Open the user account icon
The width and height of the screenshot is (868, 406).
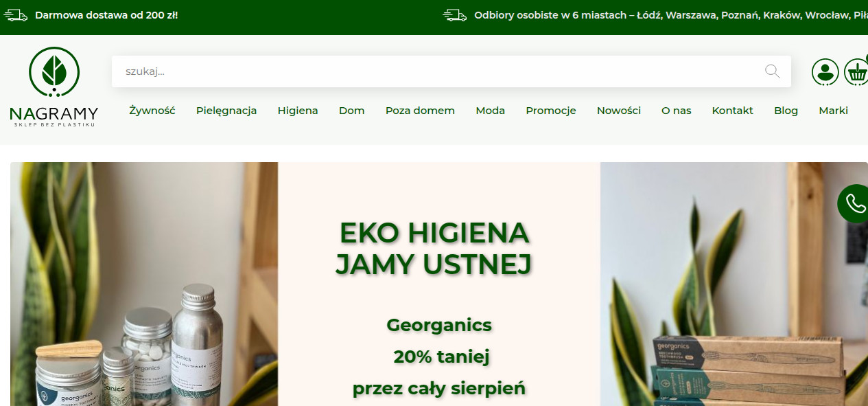coord(825,72)
